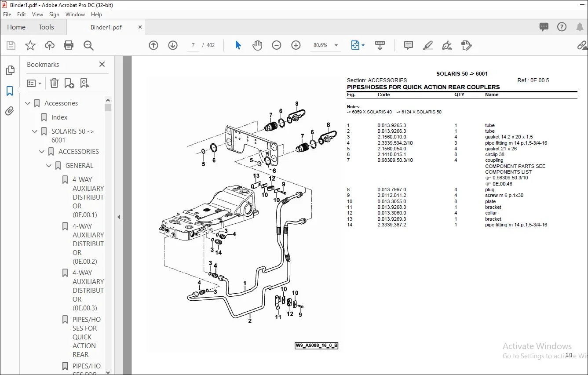Activate the Selection arrow tool
This screenshot has width=588, height=375.
point(238,45)
